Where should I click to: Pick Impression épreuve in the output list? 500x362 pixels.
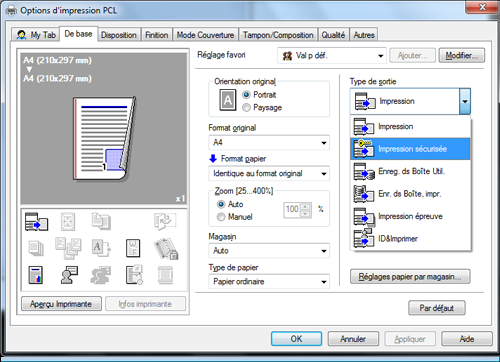pyautogui.click(x=410, y=216)
